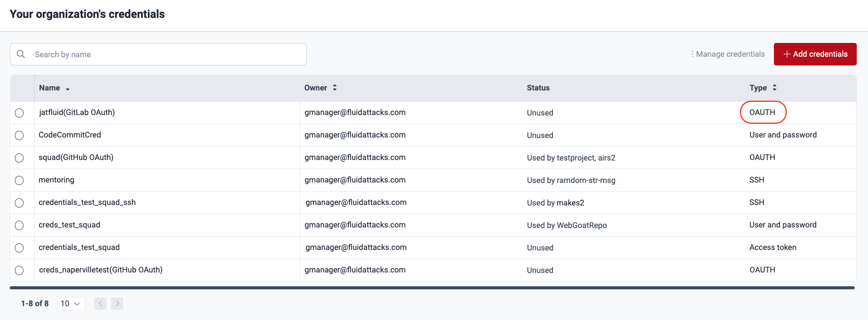Click 'Used by testproject, airs2' status
The width and height of the screenshot is (868, 320).
point(571,158)
